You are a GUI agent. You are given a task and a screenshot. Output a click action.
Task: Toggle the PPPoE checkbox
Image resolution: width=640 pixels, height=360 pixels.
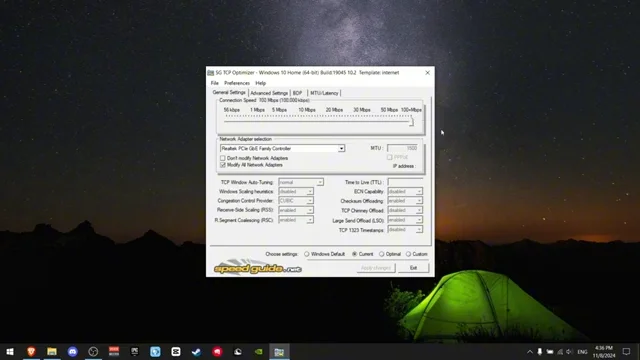pyautogui.click(x=389, y=157)
